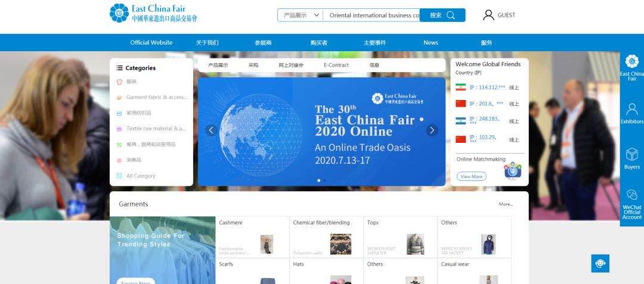Viewport: 644px width, 284px height.
Task: Click the China flag next to IP 103.29
Action: click(x=461, y=139)
